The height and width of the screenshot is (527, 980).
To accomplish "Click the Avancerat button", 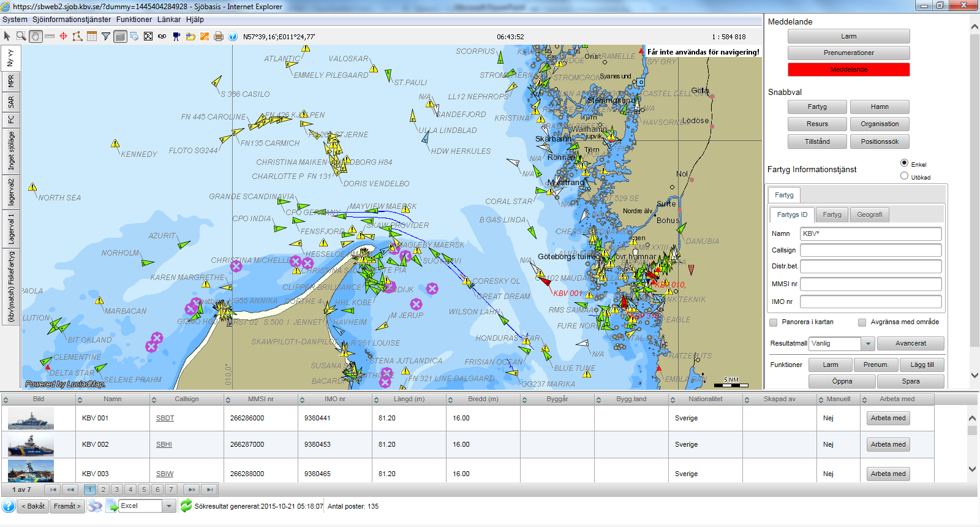I will 910,343.
